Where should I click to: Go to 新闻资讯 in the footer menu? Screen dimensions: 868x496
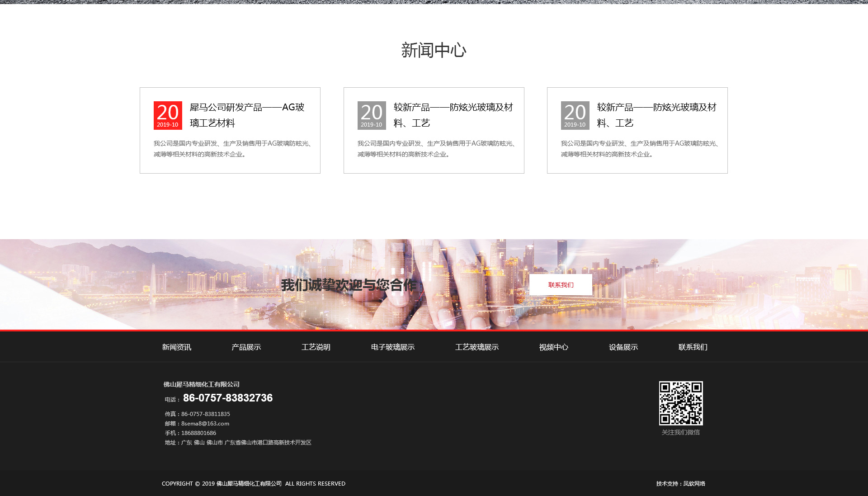(176, 347)
